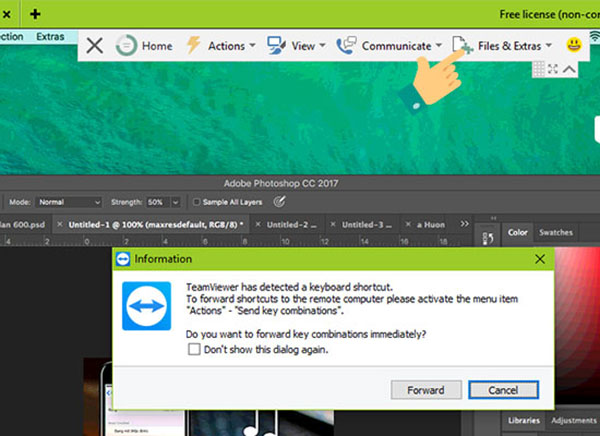Click the pressure-for-size icon beside Sample All Layers

coord(279,201)
